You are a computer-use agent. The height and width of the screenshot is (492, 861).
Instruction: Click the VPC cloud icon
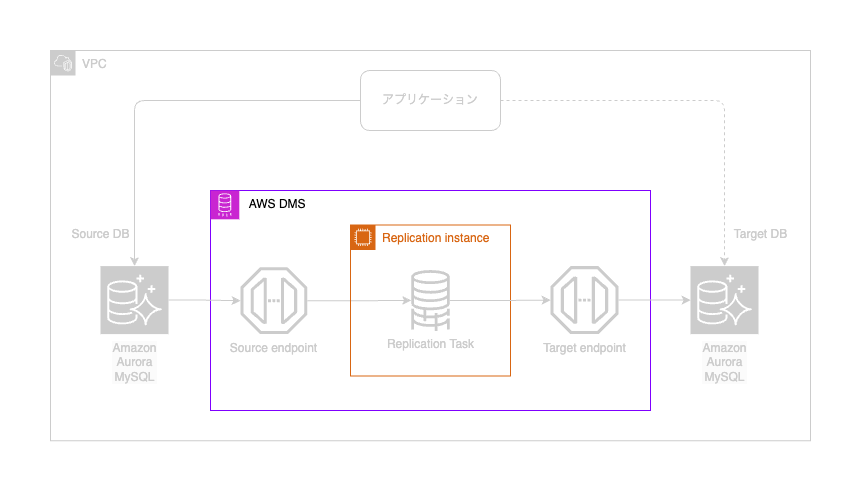pyautogui.click(x=63, y=63)
